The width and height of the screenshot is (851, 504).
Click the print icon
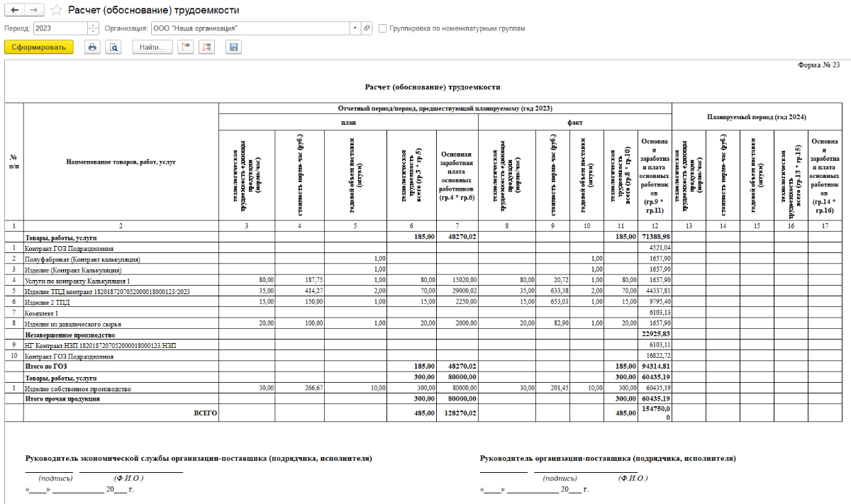pyautogui.click(x=91, y=47)
